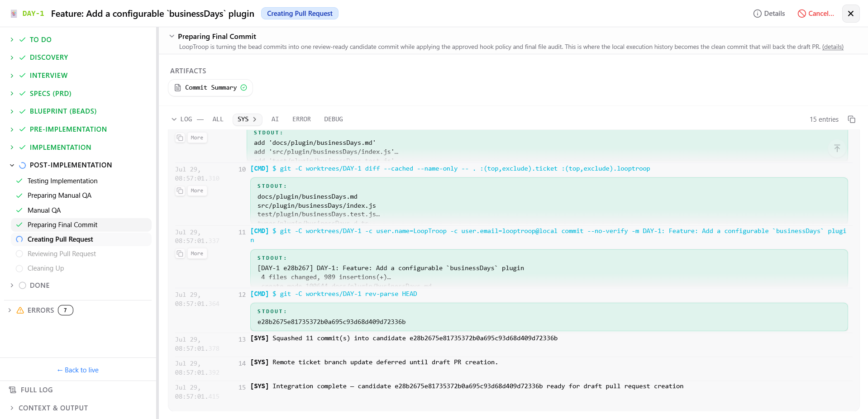Switch to DEBUG log filter

[333, 119]
